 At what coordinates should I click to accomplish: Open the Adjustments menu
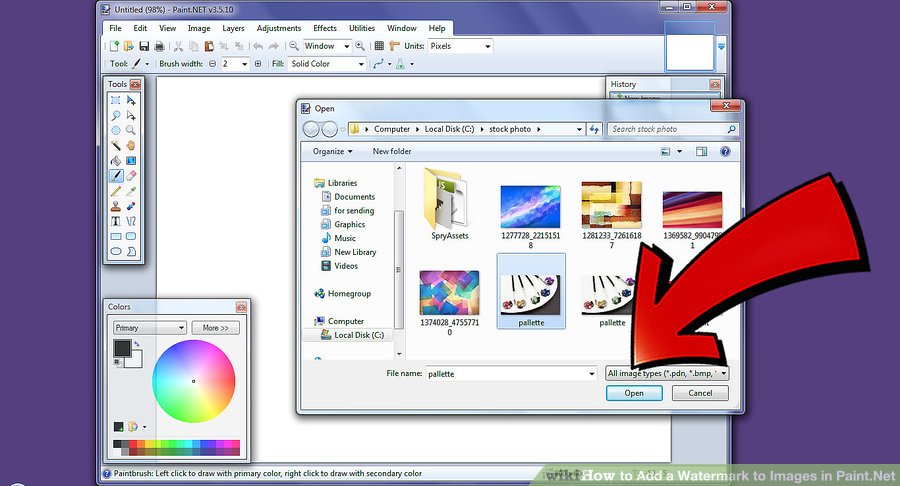[x=279, y=28]
